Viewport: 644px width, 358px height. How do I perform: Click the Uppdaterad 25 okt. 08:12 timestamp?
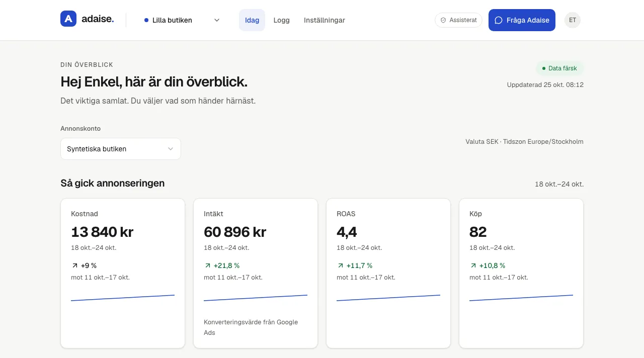[x=545, y=85]
